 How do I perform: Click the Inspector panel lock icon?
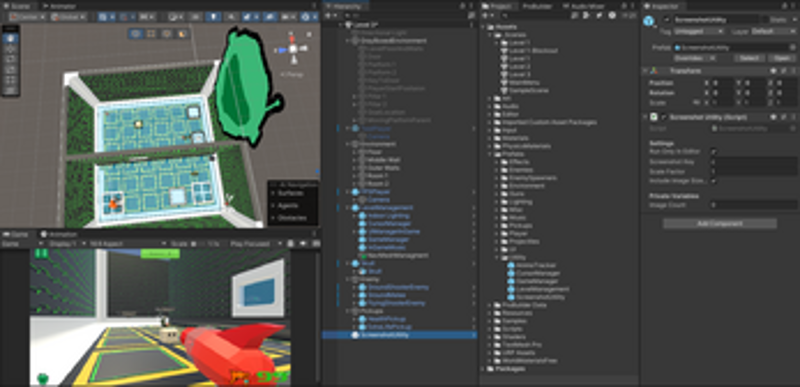point(785,6)
